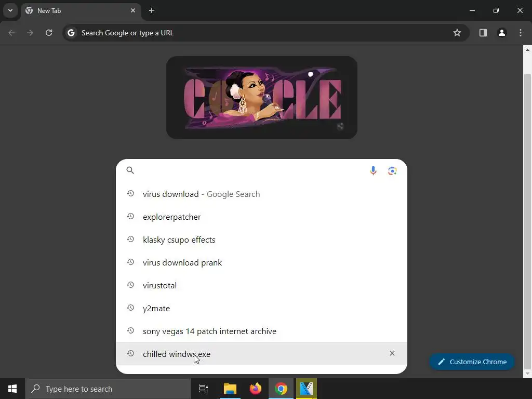The image size is (532, 399).
Task: Click the history icon beside 'explorerpatcher'
Action: click(130, 216)
